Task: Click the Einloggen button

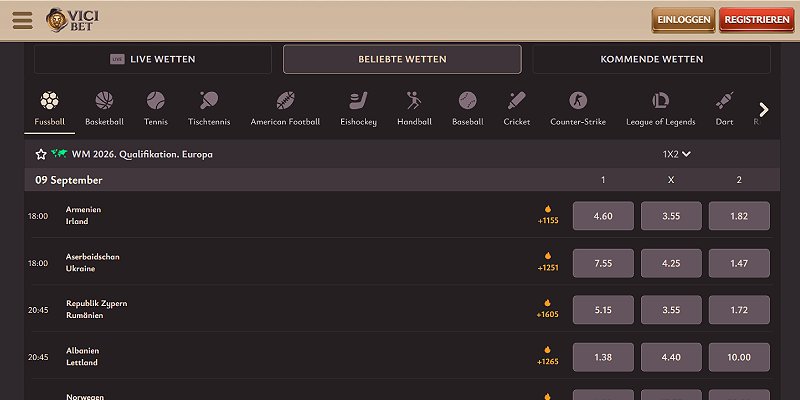Action: point(683,20)
